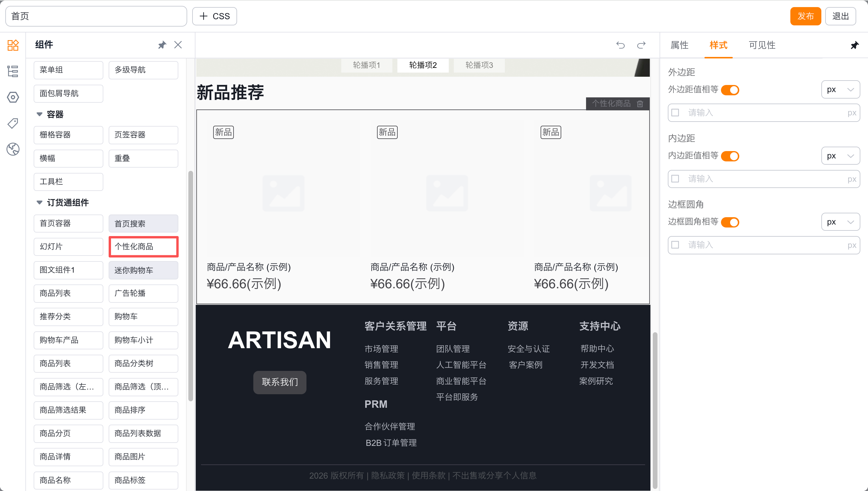This screenshot has width=868, height=491.
Task: Click the globe icon in left sidebar
Action: pos(13,149)
